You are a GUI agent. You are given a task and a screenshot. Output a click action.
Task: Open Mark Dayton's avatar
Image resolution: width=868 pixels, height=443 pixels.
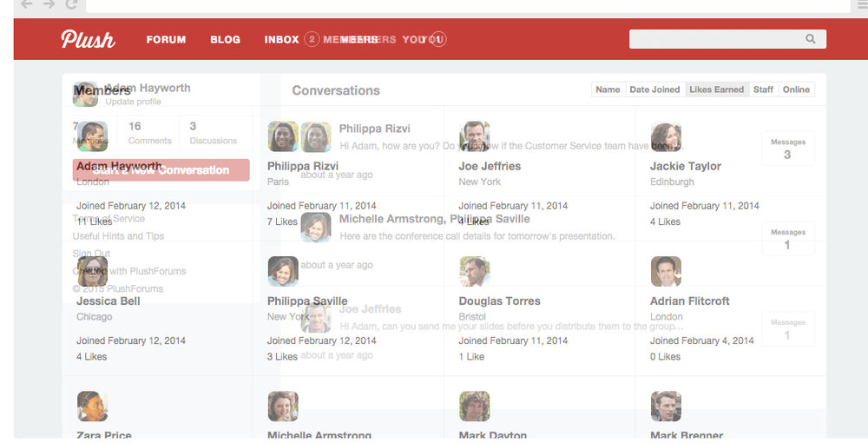(475, 407)
